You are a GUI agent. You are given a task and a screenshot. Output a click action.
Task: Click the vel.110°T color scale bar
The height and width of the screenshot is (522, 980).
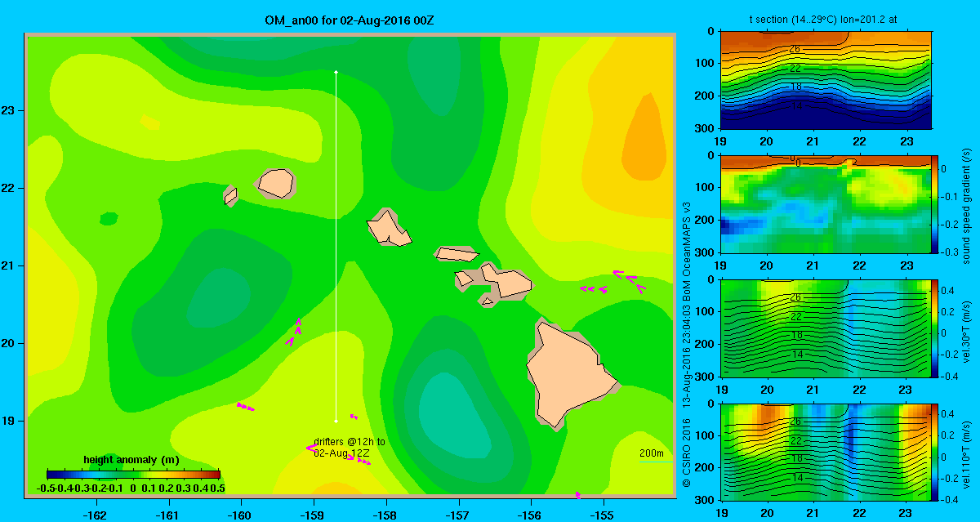935,451
